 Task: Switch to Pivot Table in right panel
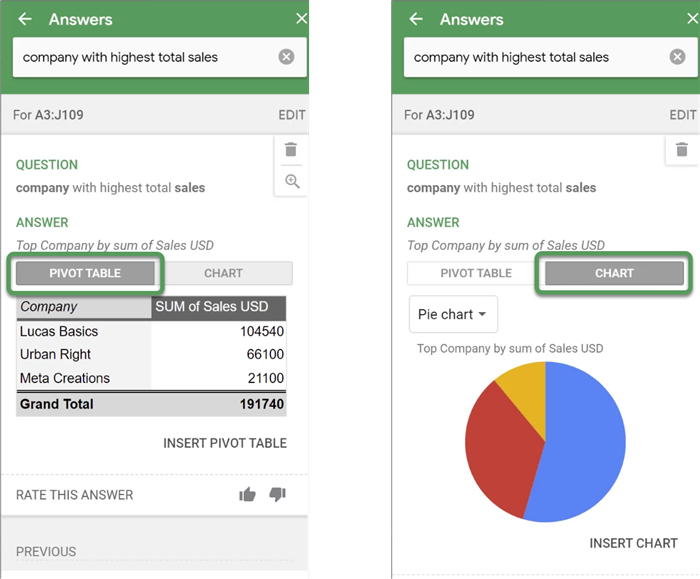click(x=476, y=273)
